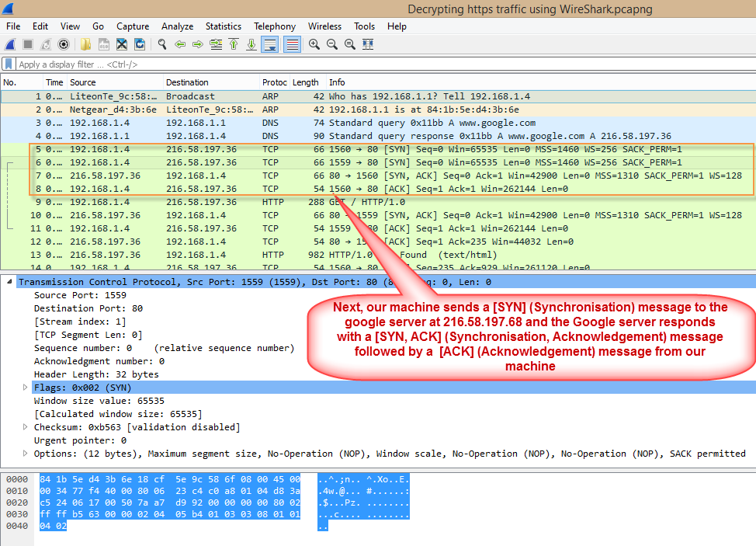The height and width of the screenshot is (546, 756).
Task: Restart the current capture
Action: point(46,44)
